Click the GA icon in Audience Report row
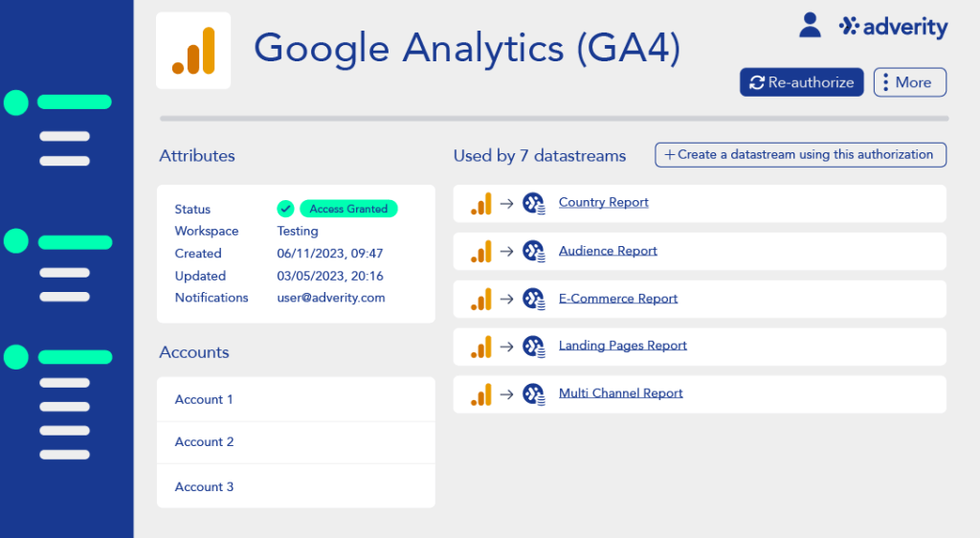 [481, 251]
